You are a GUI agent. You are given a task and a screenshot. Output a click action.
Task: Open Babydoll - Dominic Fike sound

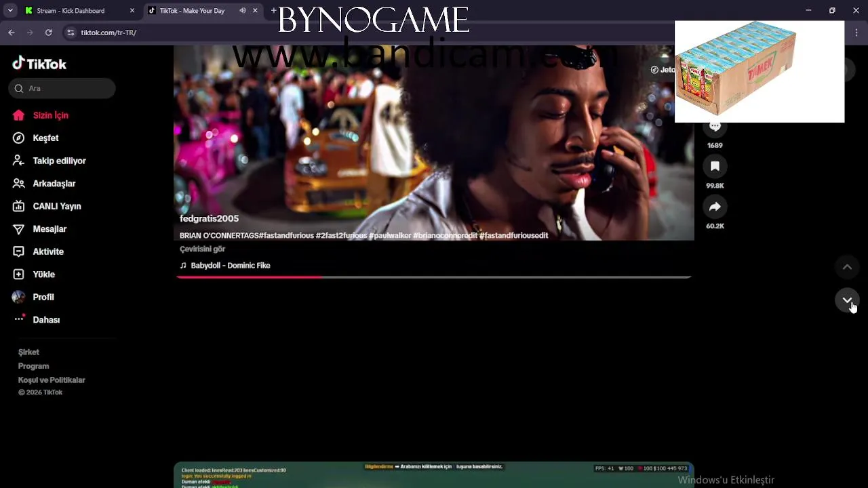point(230,266)
